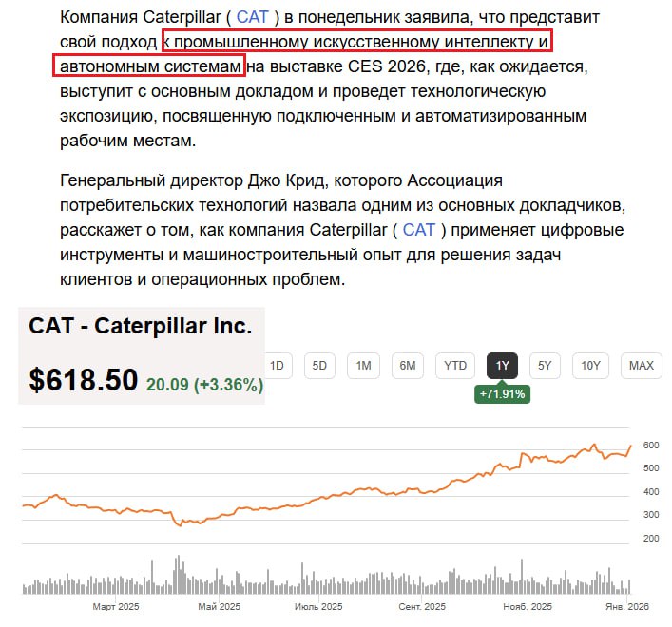The height and width of the screenshot is (627, 672).
Task: Select the 1M chart period
Action: [364, 366]
